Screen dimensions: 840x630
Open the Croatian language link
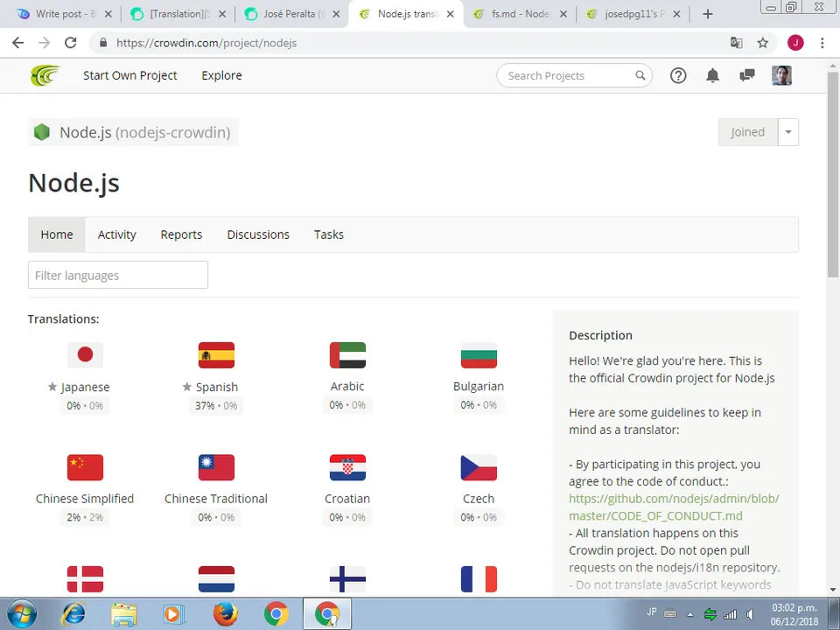[x=347, y=499]
